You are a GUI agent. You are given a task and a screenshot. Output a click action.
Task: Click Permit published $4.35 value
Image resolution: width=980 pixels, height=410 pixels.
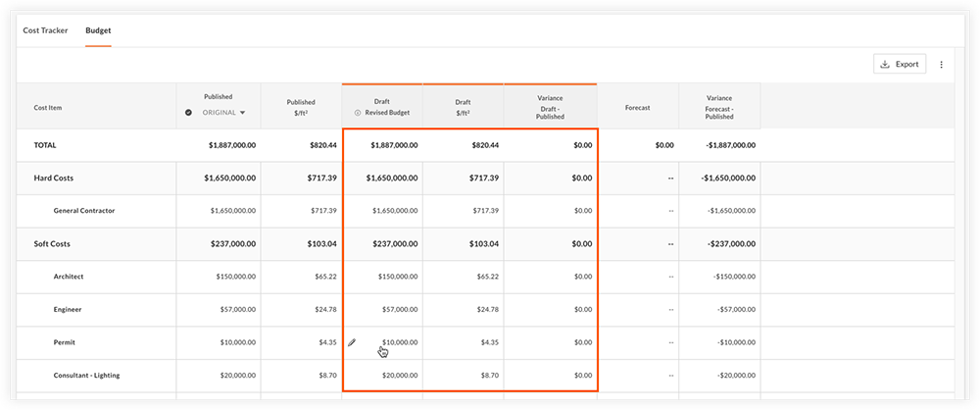327,342
